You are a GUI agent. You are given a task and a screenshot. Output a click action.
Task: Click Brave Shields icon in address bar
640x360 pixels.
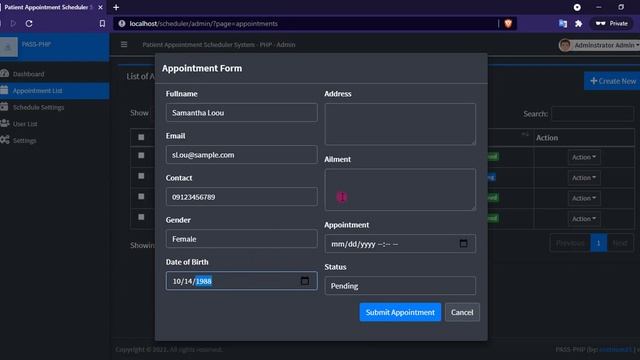coord(508,24)
